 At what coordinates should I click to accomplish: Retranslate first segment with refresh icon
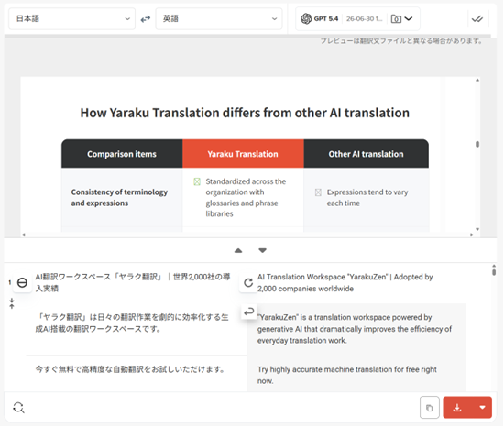[x=248, y=283]
